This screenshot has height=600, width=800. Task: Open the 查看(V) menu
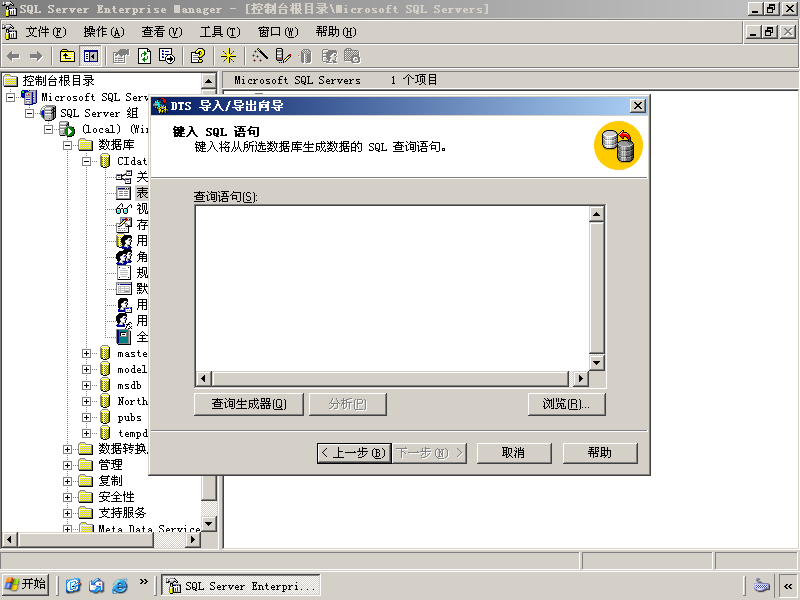point(162,32)
